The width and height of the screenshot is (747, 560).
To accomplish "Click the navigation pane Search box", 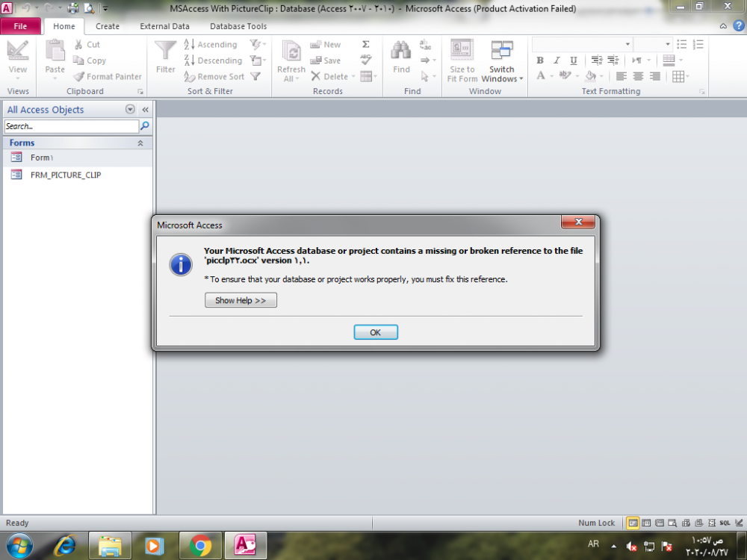I will coord(72,126).
